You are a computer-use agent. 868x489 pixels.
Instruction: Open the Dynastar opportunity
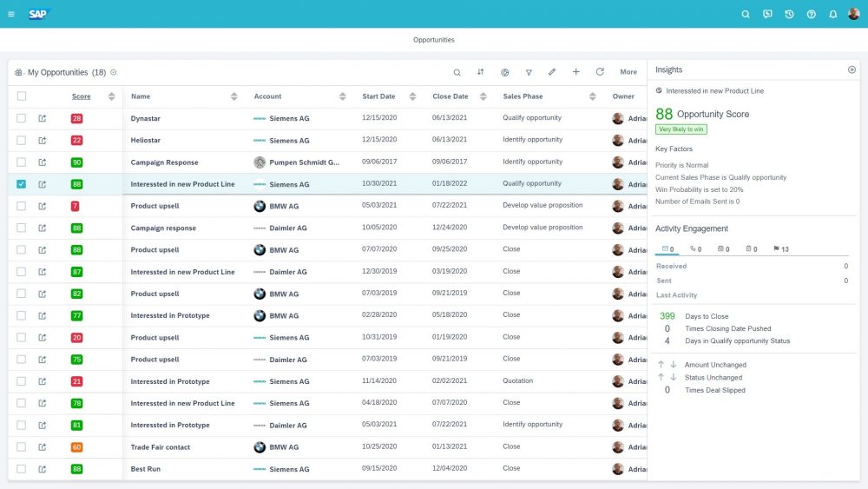(146, 118)
